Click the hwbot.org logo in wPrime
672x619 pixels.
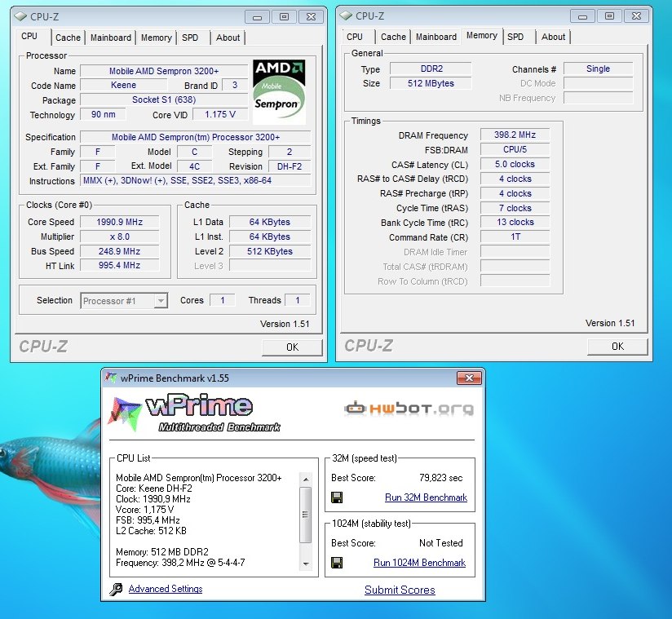[409, 408]
